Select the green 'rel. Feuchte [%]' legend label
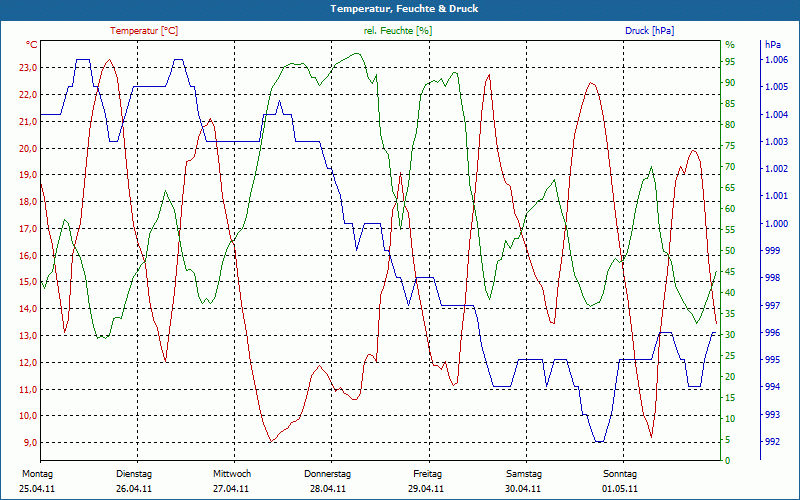800x500 pixels. click(x=397, y=31)
